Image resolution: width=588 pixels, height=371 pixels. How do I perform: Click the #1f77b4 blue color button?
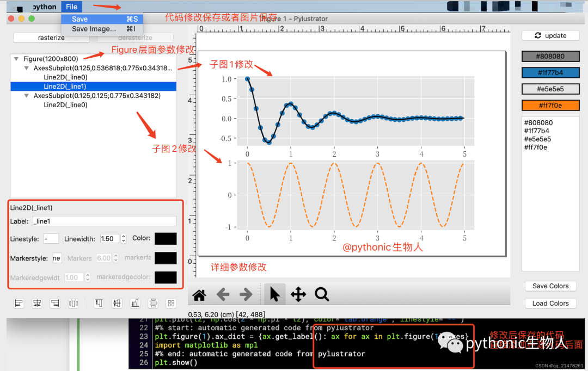550,73
